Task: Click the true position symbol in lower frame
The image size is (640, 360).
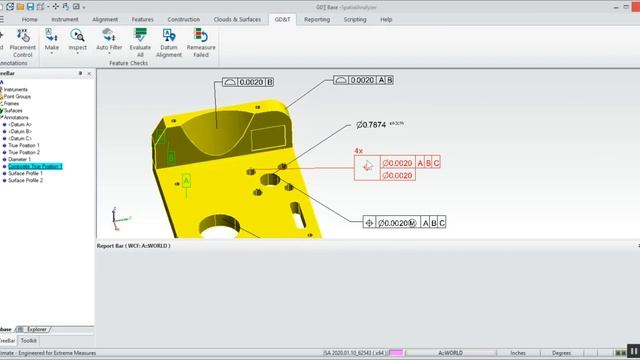Action: 369,223
